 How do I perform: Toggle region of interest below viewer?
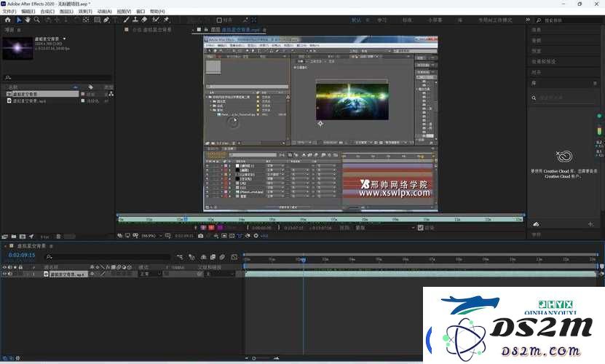click(x=224, y=235)
